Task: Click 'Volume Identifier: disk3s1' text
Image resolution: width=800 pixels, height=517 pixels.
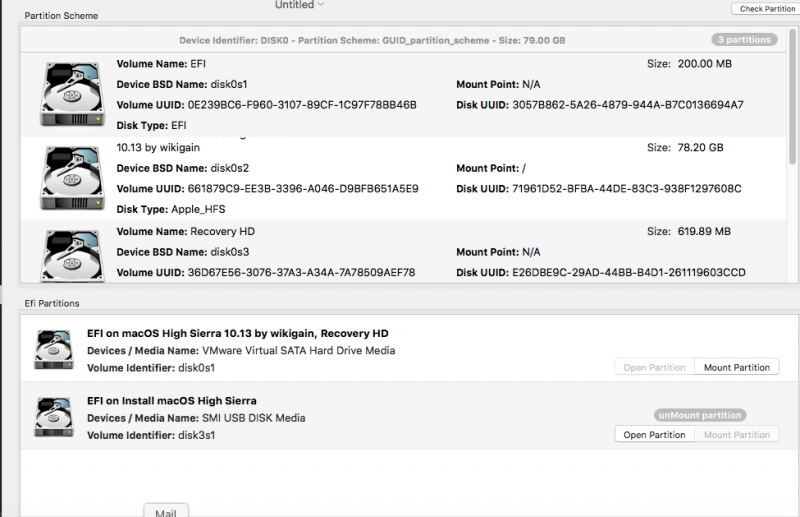Action: [x=151, y=435]
